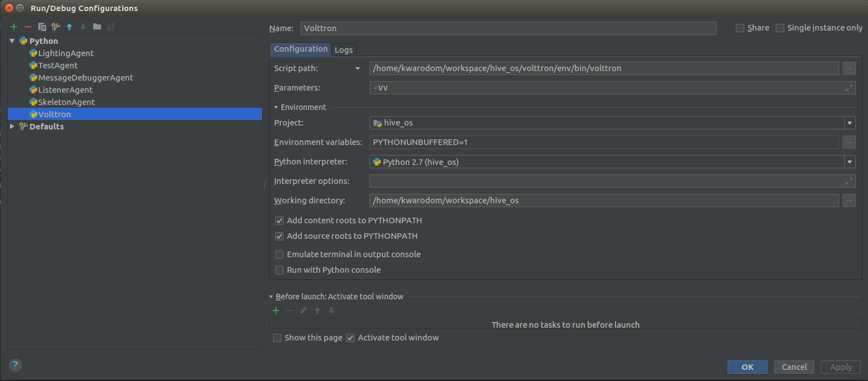Expand the Interpreter options field
Viewport: 868px width, 381px height.
point(849,181)
